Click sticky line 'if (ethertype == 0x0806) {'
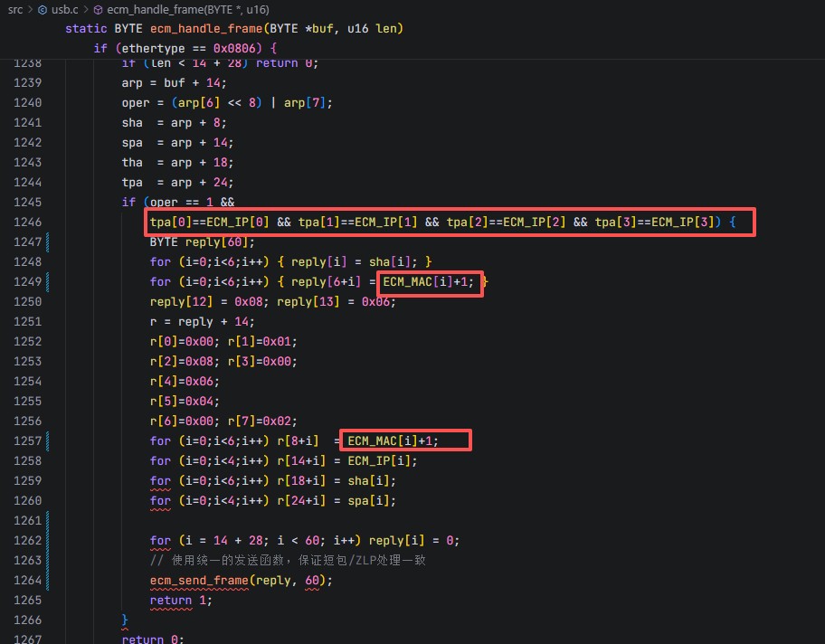The width and height of the screenshot is (825, 644). (185, 49)
